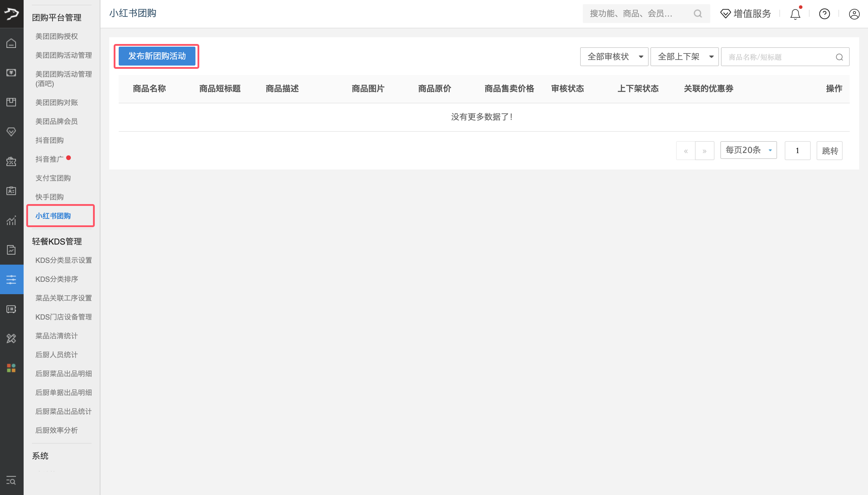
Task: Open the help question mark icon
Action: click(824, 14)
